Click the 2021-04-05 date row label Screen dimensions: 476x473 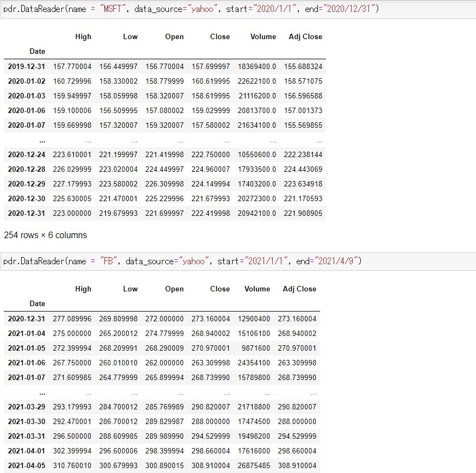tap(27, 465)
